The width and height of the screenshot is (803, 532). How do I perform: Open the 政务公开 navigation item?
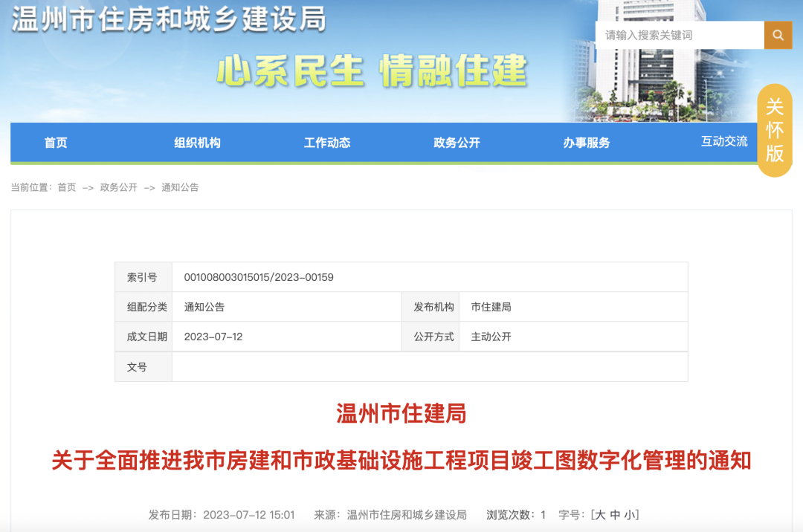tap(454, 143)
